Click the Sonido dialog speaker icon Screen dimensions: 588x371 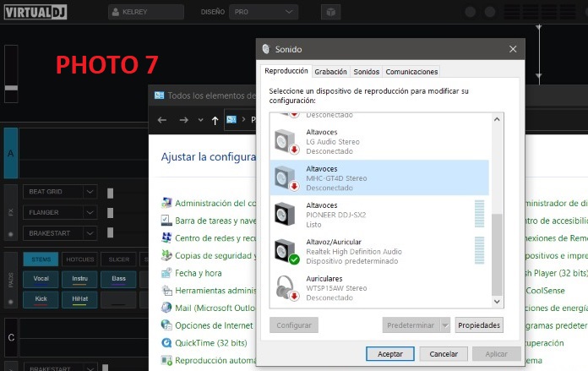[266, 49]
